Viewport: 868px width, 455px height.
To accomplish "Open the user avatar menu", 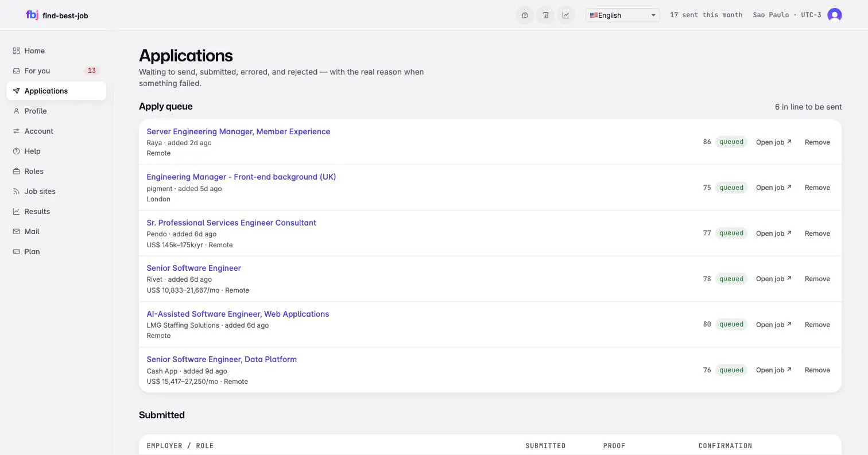I will (835, 15).
